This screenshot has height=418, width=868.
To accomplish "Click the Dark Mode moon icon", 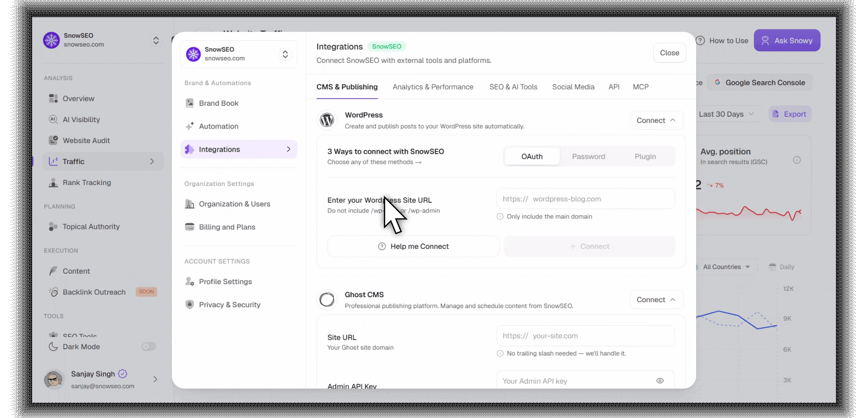I will [53, 347].
